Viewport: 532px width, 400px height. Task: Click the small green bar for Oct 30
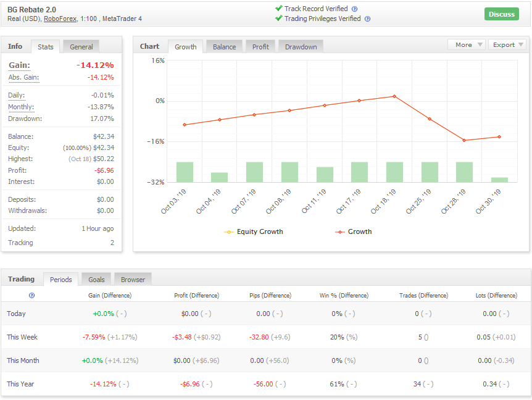499,180
